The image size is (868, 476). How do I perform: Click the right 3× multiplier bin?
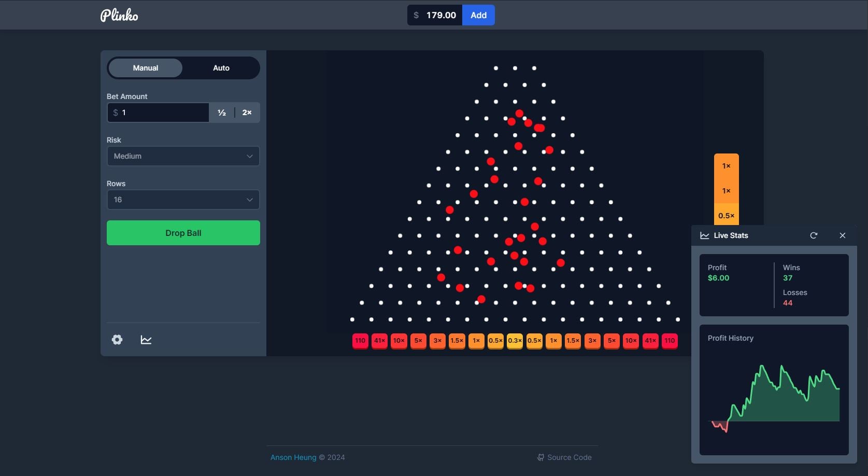click(x=592, y=341)
